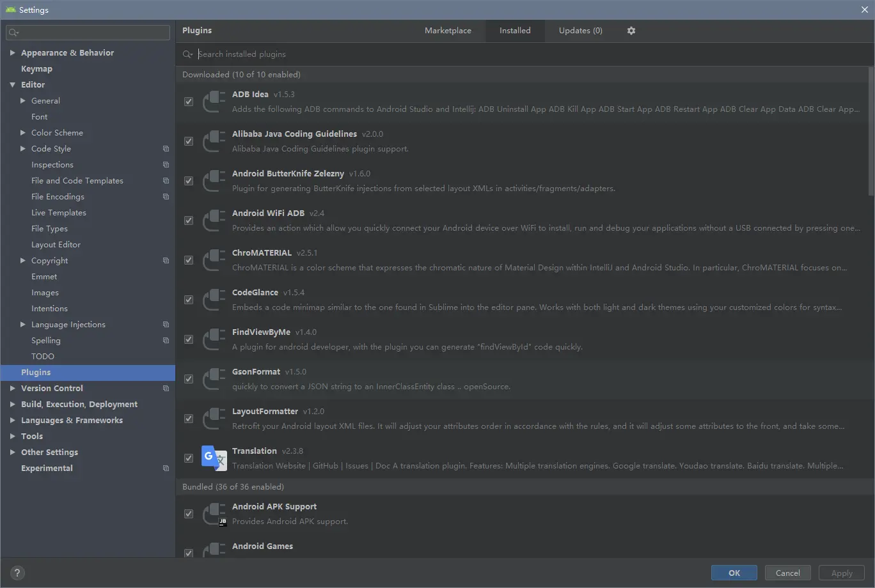
Task: Click the CodeGlance plugin icon
Action: tap(214, 300)
